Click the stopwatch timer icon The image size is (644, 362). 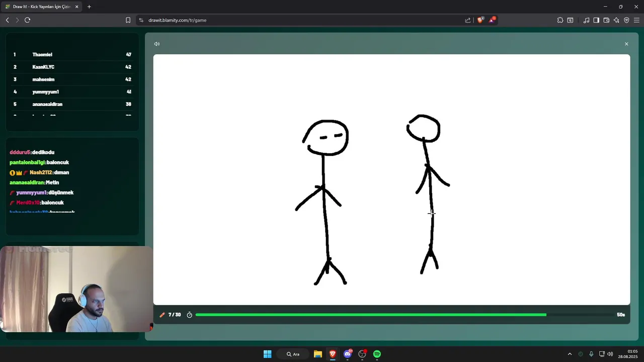(x=190, y=315)
